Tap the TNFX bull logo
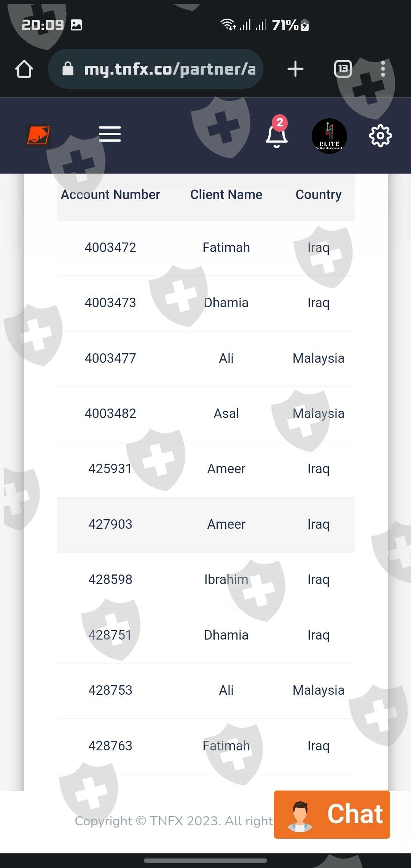Viewport: 411px width, 868px height. [x=38, y=136]
